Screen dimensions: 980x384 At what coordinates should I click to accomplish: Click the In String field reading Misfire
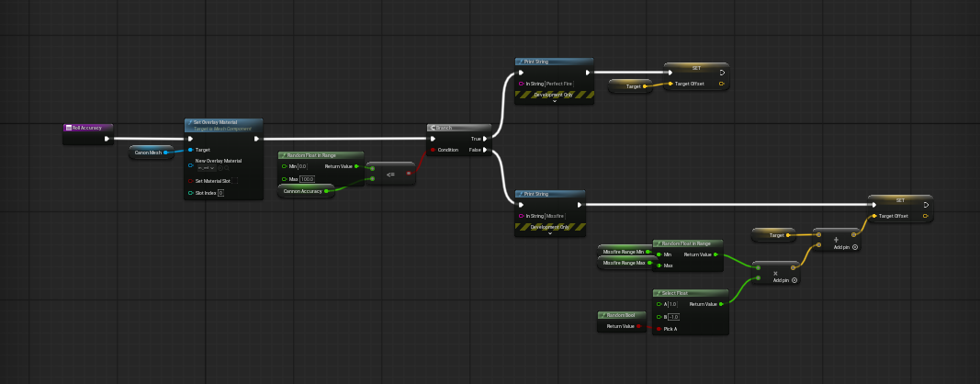pyautogui.click(x=555, y=216)
